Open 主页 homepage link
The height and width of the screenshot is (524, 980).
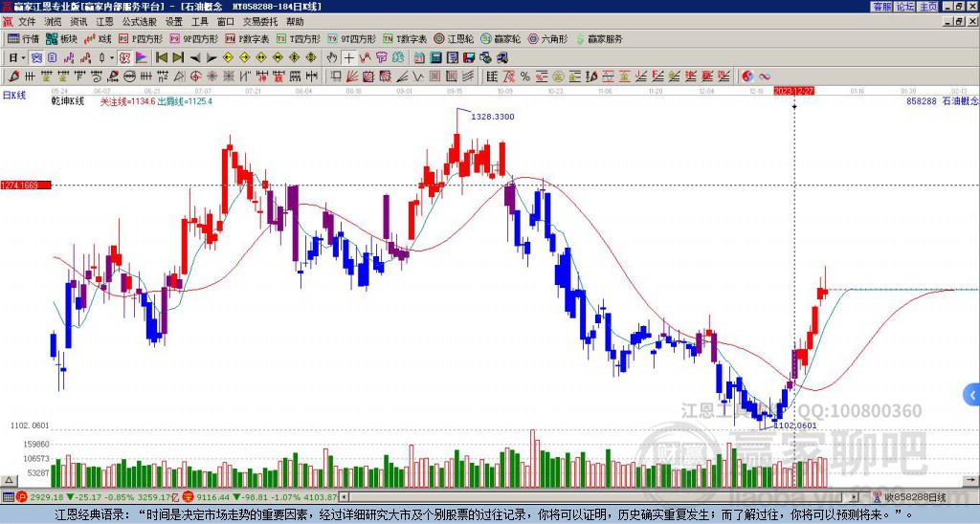928,7
